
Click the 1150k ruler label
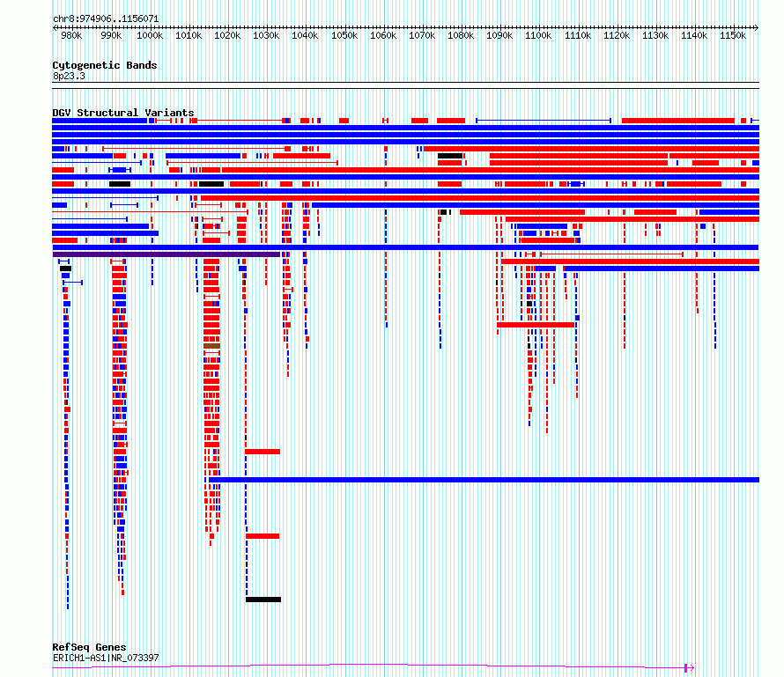click(733, 35)
